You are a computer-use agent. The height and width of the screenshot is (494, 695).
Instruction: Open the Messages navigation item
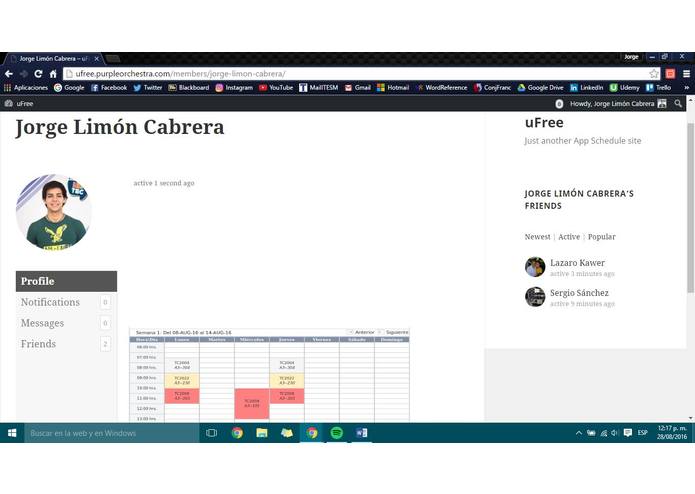coord(66,323)
